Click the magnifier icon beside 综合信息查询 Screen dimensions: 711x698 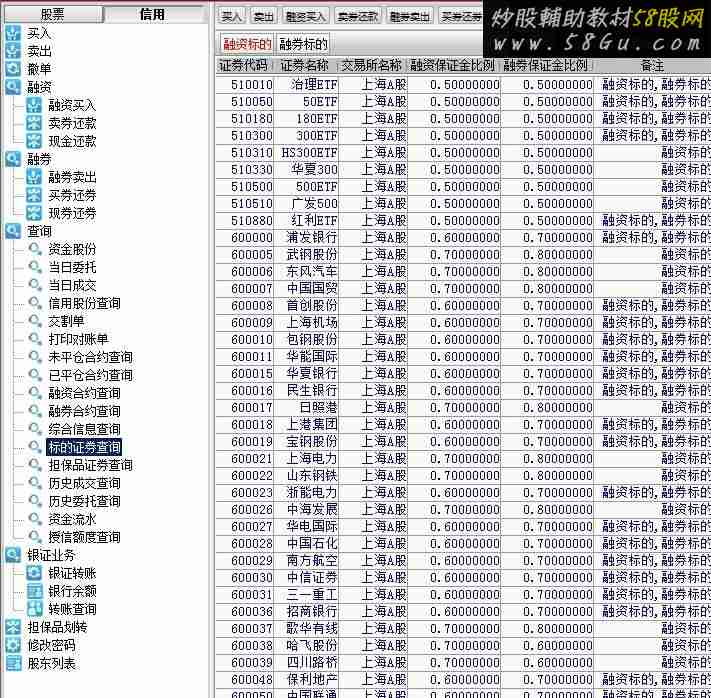coord(35,429)
